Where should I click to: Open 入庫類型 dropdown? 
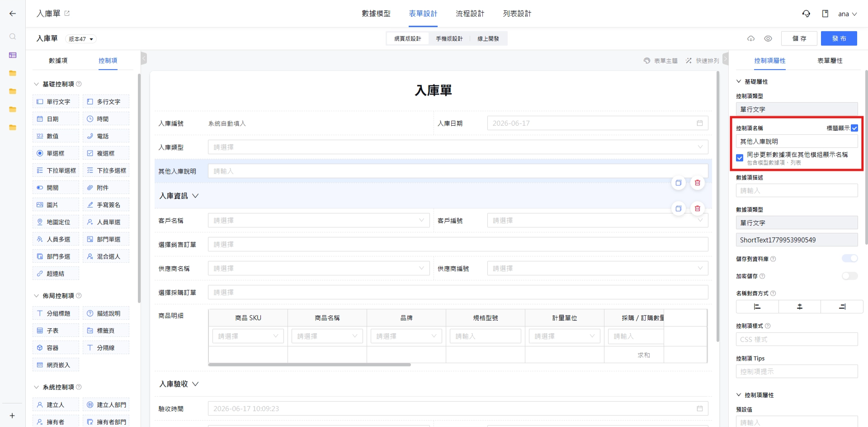[458, 147]
